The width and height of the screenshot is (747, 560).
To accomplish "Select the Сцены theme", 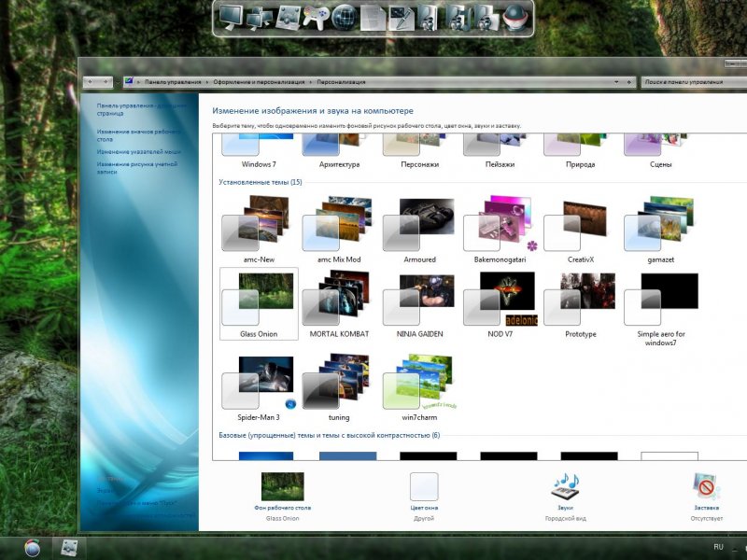I will 661,151.
